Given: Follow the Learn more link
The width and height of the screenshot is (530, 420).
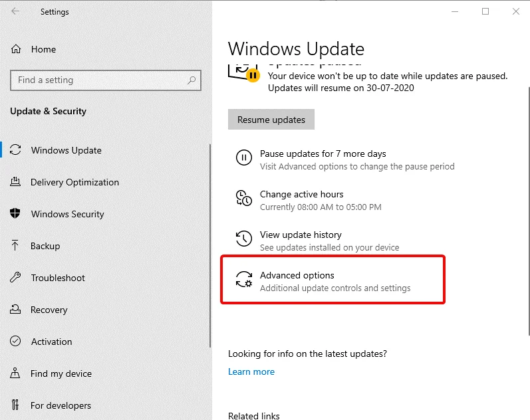Looking at the screenshot, I should tap(251, 371).
